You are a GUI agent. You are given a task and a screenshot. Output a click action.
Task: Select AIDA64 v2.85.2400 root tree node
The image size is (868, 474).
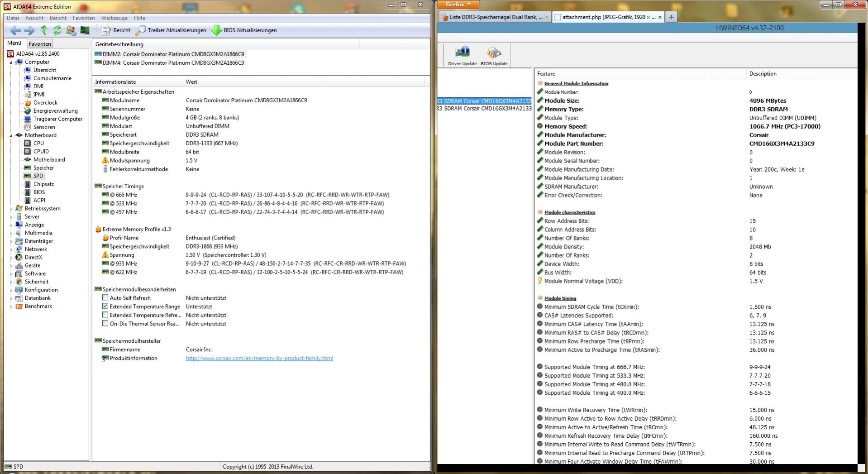coord(38,54)
